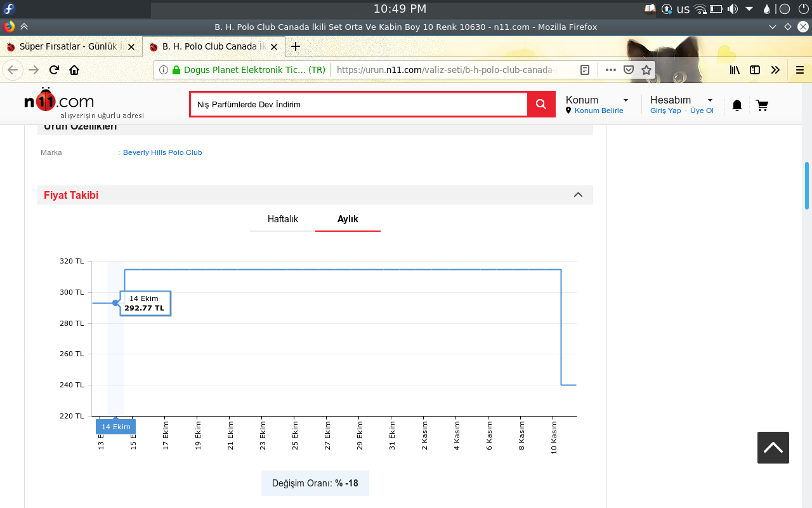Show sidebars icon in Firefox toolbar
Screen dimensions: 812x508
[x=755, y=70]
